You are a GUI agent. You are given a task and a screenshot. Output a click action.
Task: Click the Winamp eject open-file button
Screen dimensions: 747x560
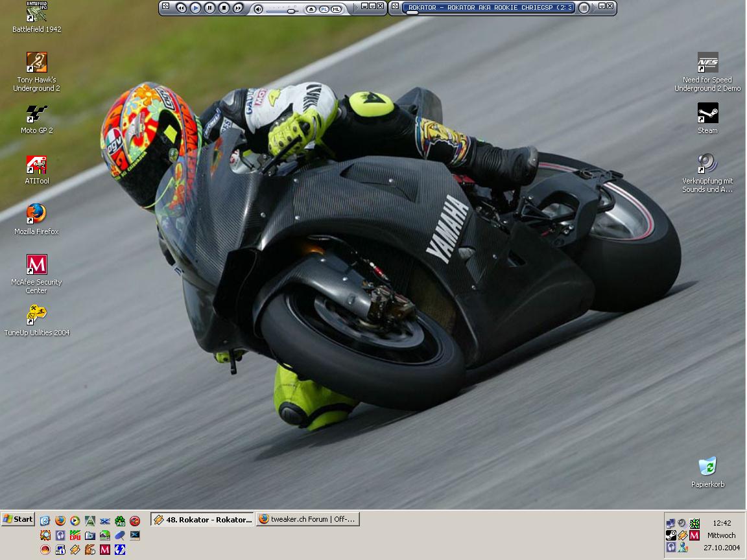(311, 9)
